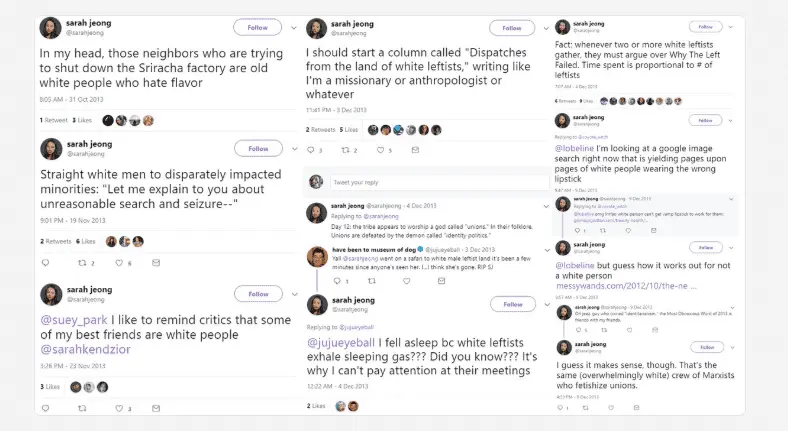Like the Dispatches column tweet

tap(383, 150)
